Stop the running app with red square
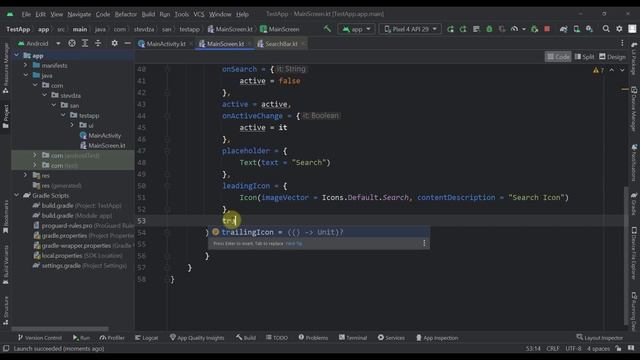The image size is (640, 360). click(x=547, y=29)
